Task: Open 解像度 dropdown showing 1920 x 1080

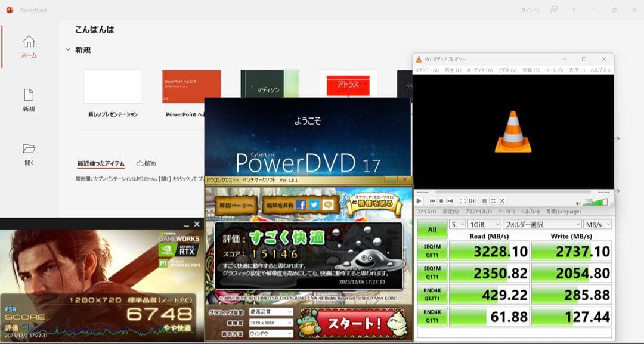Action: click(271, 323)
